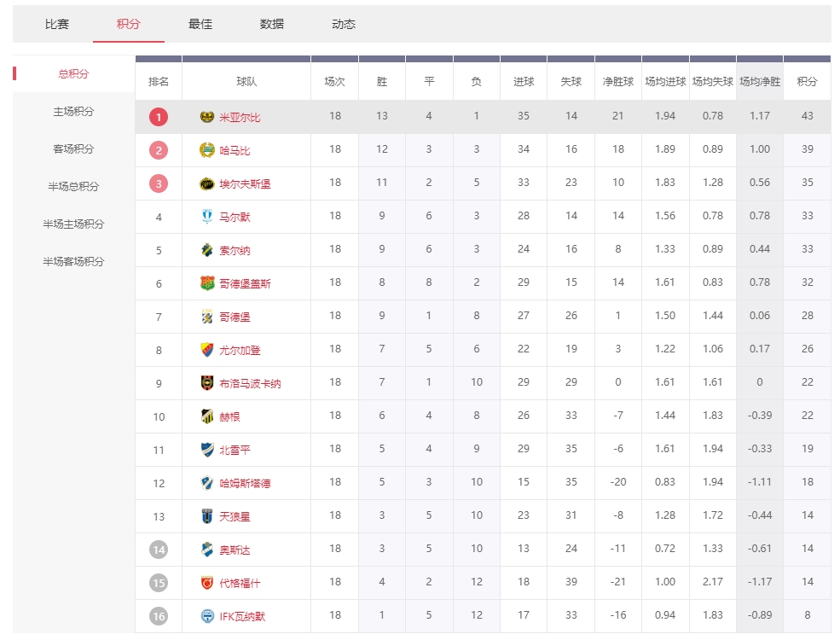Viewport: 840px width, 640px height.
Task: Open the 最佳 tab
Action: click(200, 24)
